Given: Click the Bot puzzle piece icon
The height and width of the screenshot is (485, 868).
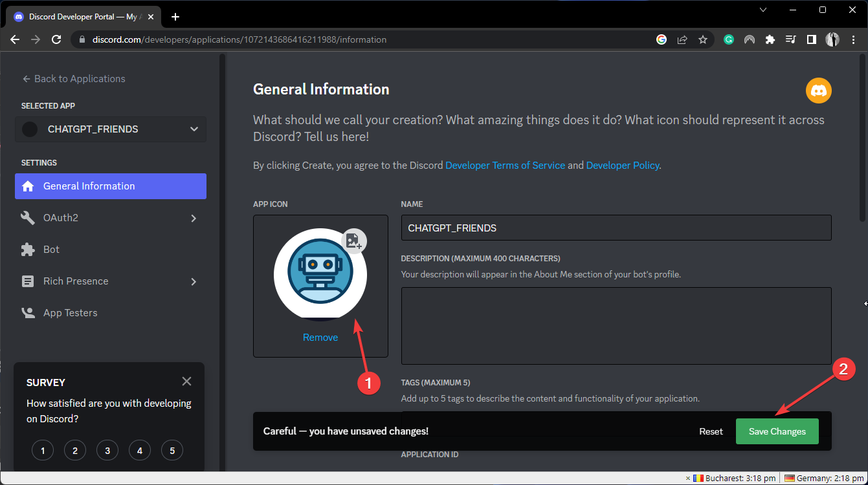Looking at the screenshot, I should tap(28, 250).
